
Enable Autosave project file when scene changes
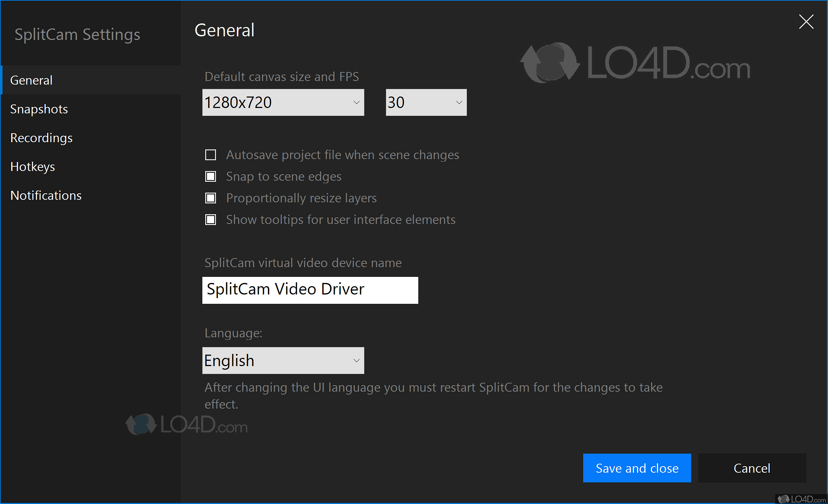point(211,155)
